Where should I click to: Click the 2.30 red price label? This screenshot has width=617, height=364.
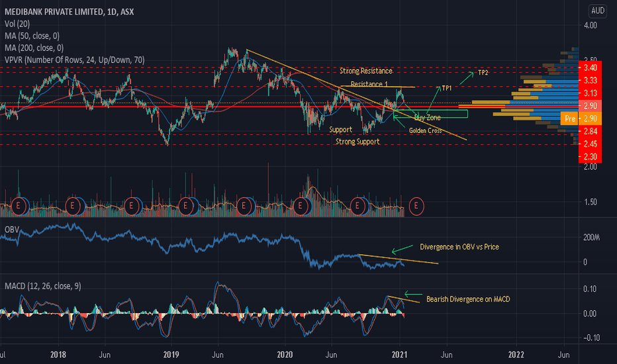[x=590, y=157]
